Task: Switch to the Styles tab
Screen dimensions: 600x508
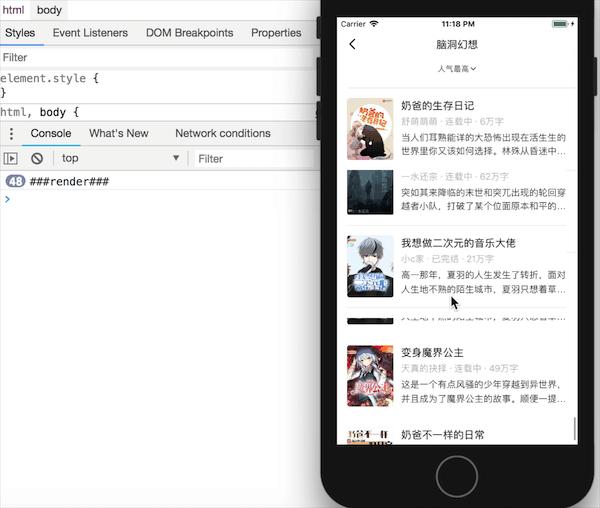Action: [x=20, y=33]
